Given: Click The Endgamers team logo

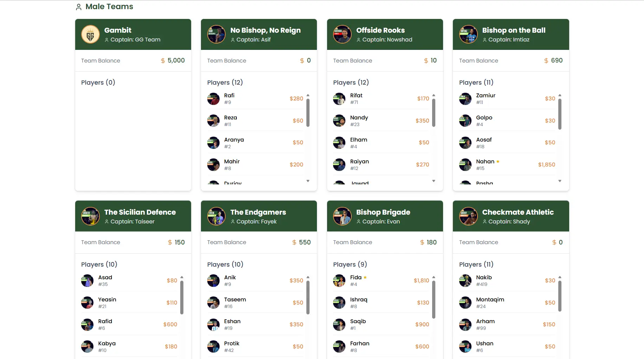Looking at the screenshot, I should click(216, 216).
